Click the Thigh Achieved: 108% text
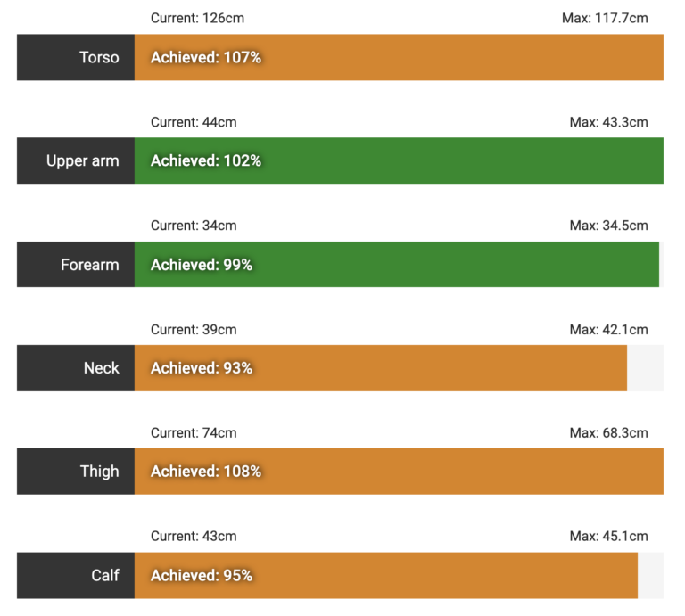685x616 pixels. [206, 472]
